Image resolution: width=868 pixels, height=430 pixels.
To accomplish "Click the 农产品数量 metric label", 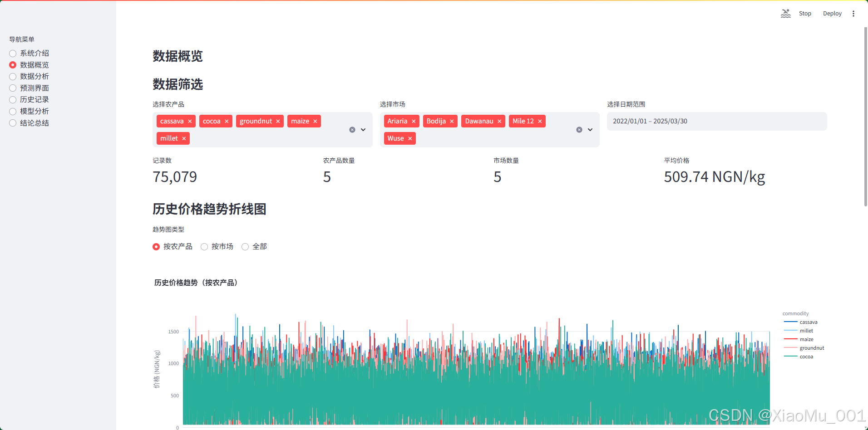I will point(339,161).
